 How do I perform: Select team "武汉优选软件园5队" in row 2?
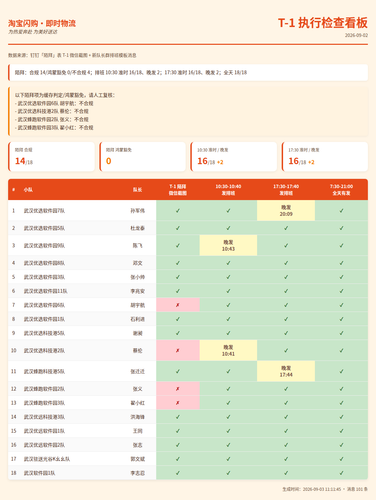[44, 228]
